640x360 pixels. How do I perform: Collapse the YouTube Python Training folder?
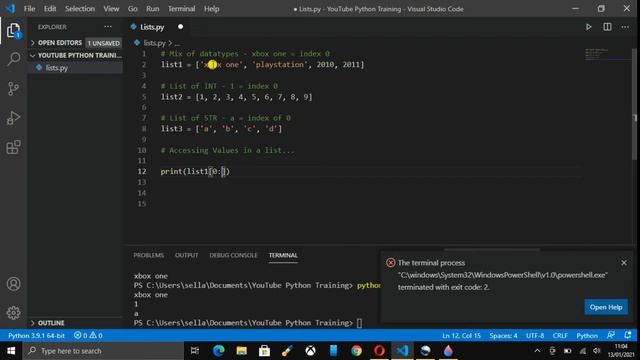click(x=76, y=55)
